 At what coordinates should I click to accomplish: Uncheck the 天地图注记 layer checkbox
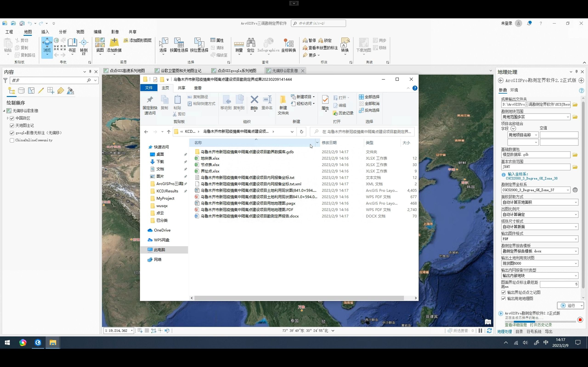(12, 125)
